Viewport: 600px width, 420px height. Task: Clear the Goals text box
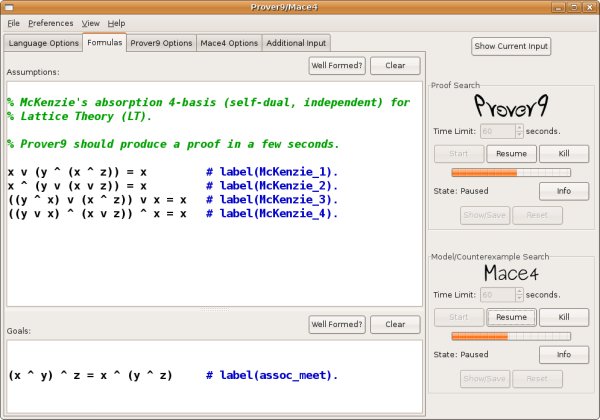[x=395, y=324]
